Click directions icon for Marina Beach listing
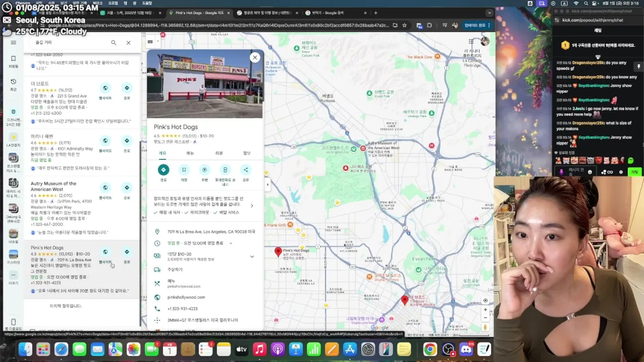 (x=127, y=141)
